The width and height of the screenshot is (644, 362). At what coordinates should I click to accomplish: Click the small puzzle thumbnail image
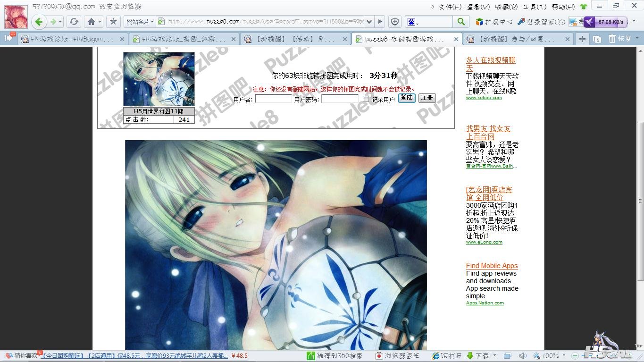coord(159,79)
